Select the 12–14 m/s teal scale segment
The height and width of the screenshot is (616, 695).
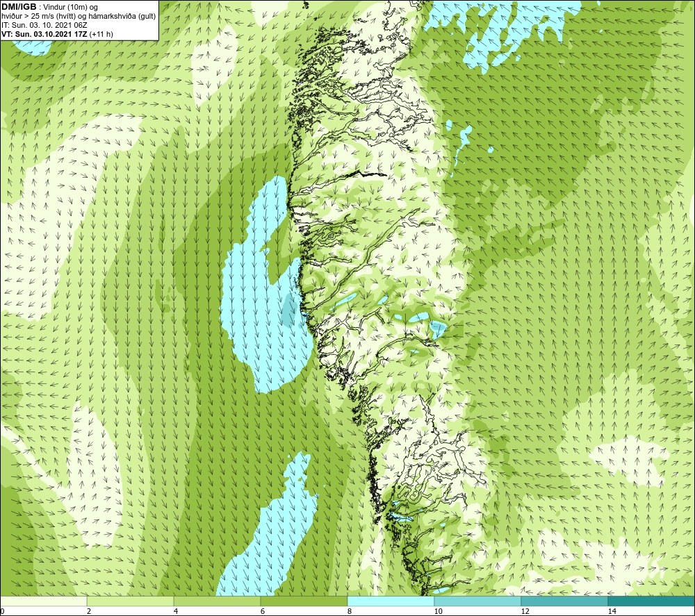point(564,601)
